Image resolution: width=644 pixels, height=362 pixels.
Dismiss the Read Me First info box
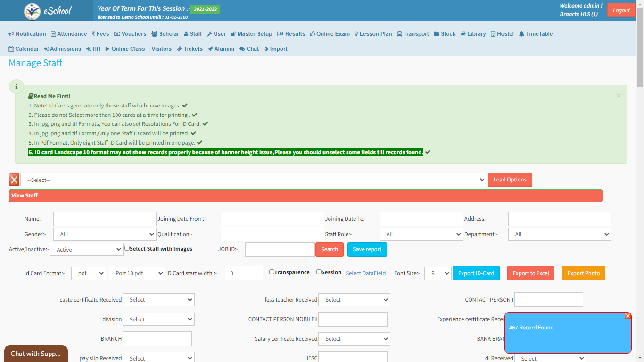pyautogui.click(x=619, y=96)
